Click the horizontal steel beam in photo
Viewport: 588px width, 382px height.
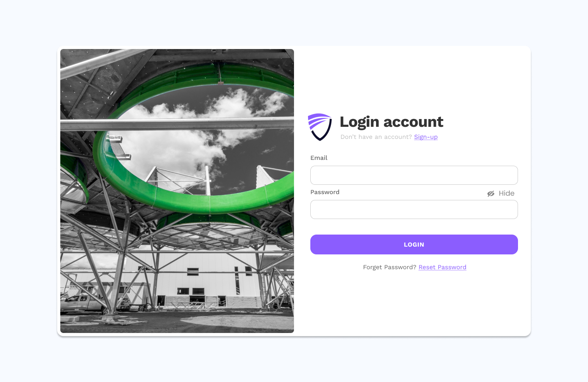pyautogui.click(x=177, y=124)
